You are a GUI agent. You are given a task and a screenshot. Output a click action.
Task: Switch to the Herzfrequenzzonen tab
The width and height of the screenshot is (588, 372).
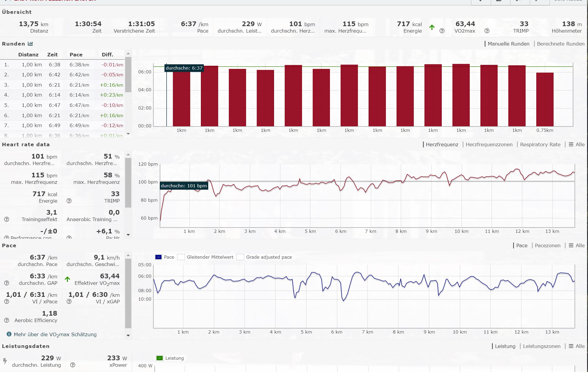pos(489,144)
